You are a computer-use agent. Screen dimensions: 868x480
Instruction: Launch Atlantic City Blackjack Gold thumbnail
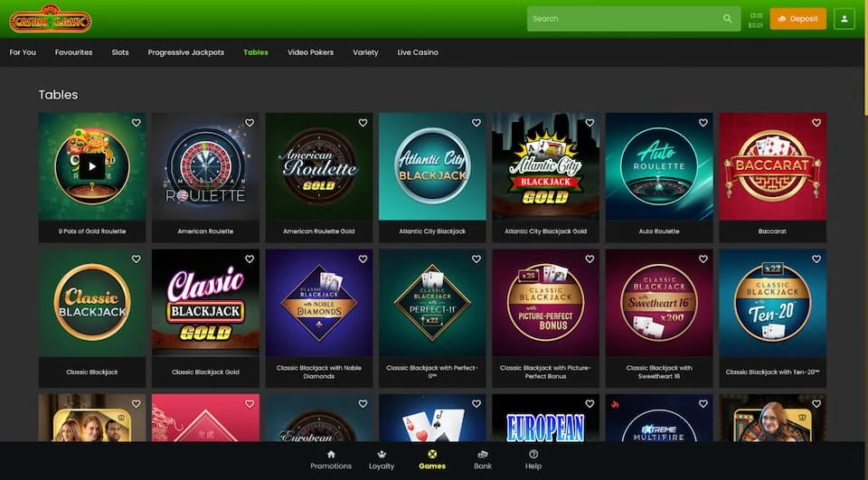(545, 166)
